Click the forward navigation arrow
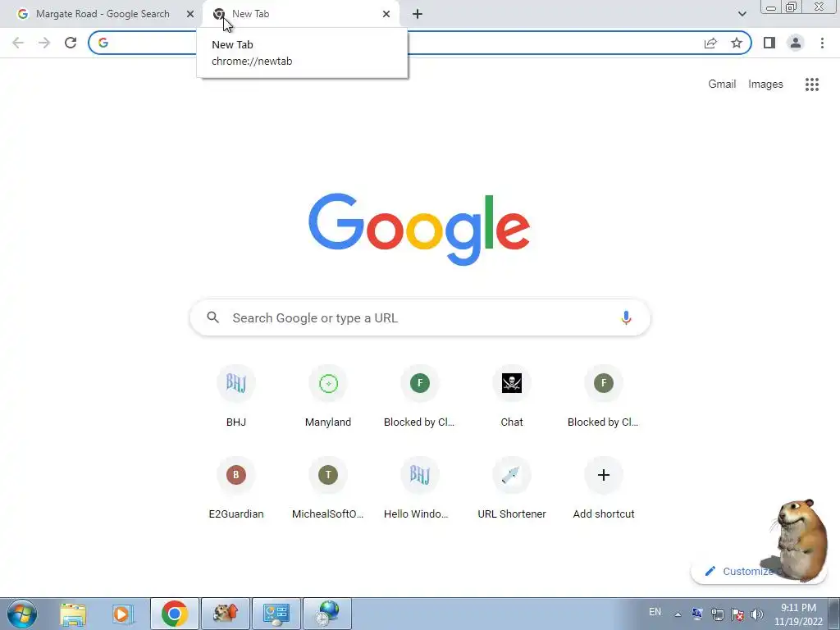Image resolution: width=840 pixels, height=630 pixels. click(x=44, y=43)
